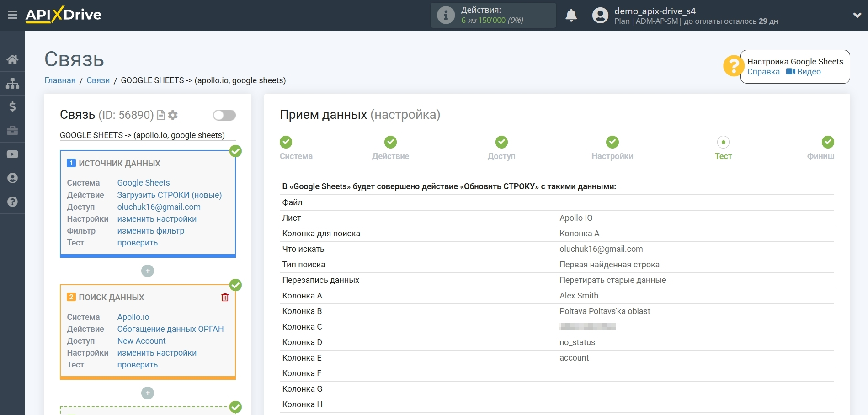868x415 pixels.
Task: Click the Справка help link
Action: 763,72
